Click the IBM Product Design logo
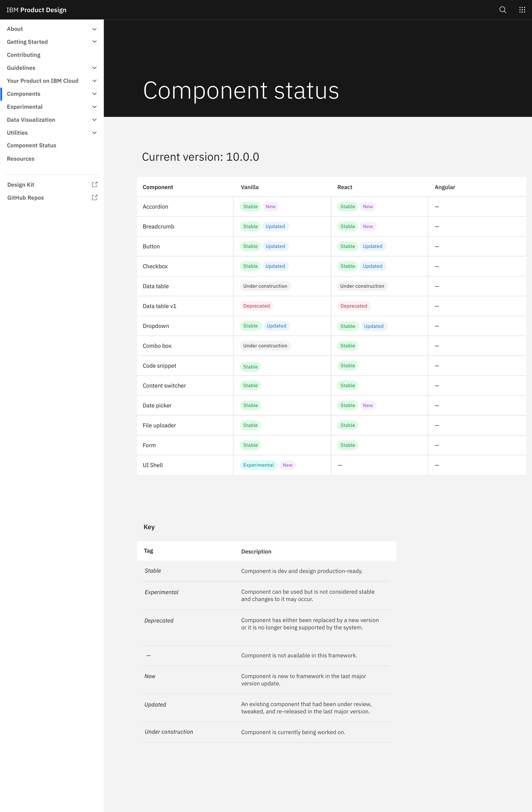 [x=36, y=10]
